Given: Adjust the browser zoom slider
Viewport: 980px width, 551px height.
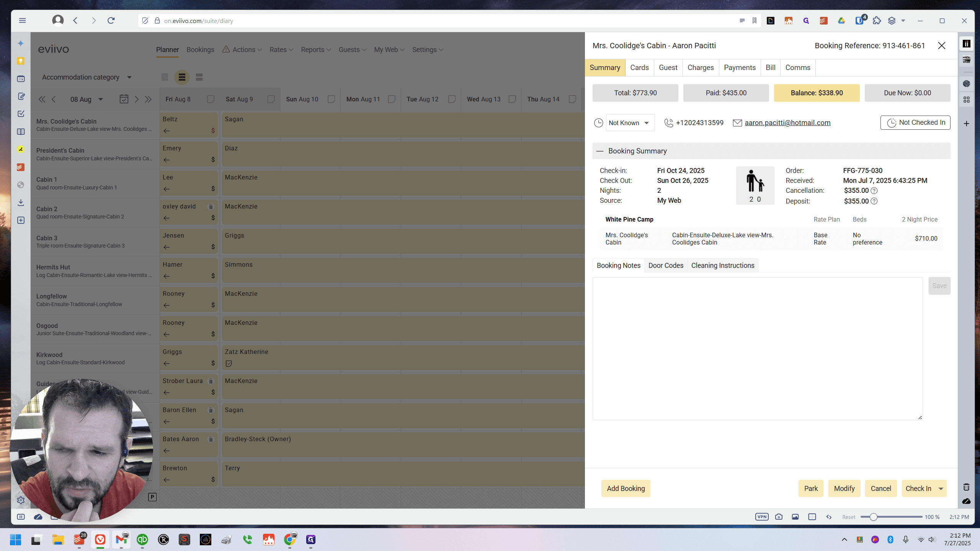Looking at the screenshot, I should point(873,517).
